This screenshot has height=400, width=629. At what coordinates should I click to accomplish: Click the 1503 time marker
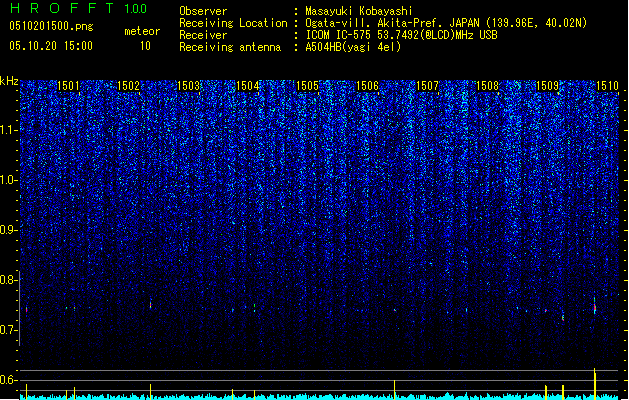[x=188, y=86]
